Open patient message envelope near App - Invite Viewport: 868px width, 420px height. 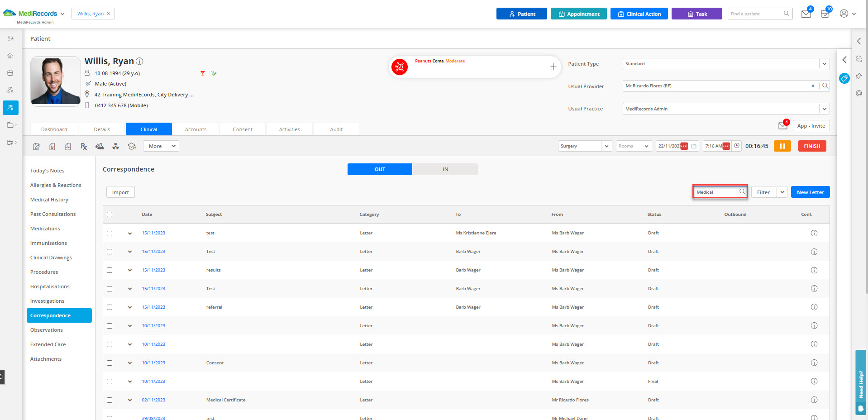[783, 126]
